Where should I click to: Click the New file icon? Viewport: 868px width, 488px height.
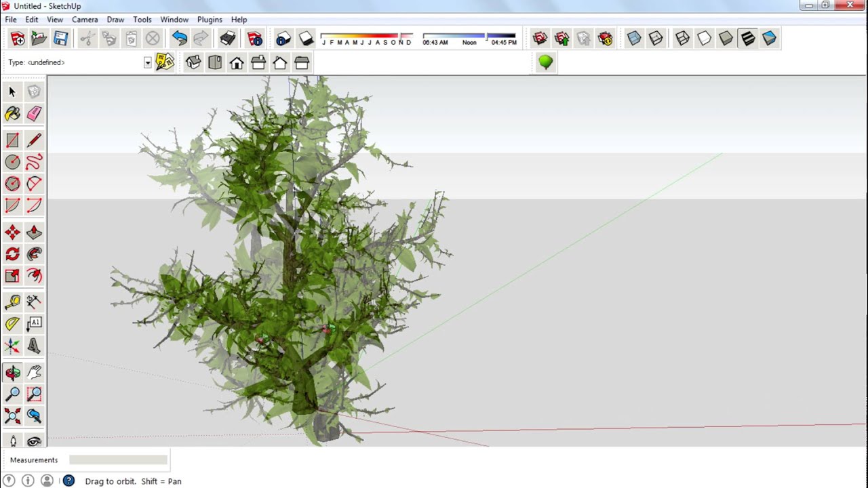click(x=18, y=39)
